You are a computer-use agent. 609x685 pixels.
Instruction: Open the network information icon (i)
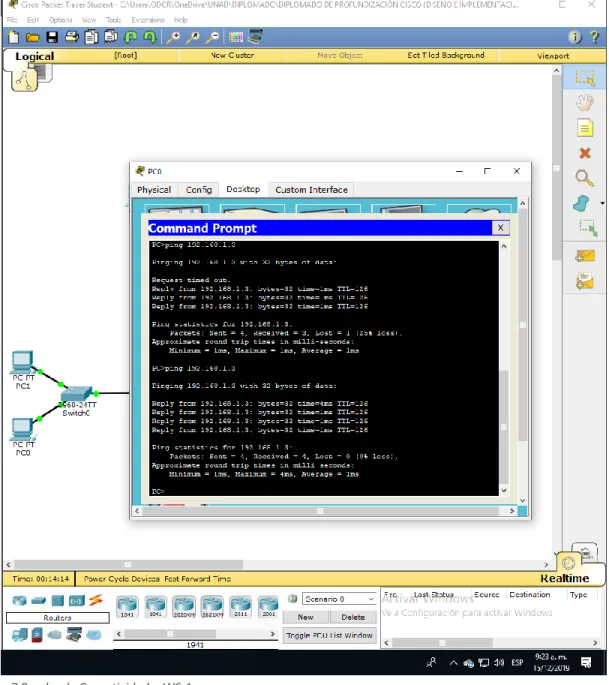pyautogui.click(x=575, y=38)
